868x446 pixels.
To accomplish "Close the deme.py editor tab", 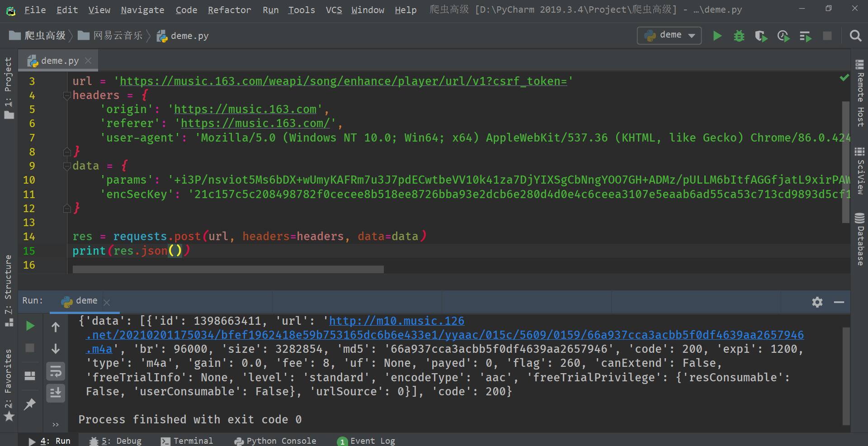I will pyautogui.click(x=88, y=61).
